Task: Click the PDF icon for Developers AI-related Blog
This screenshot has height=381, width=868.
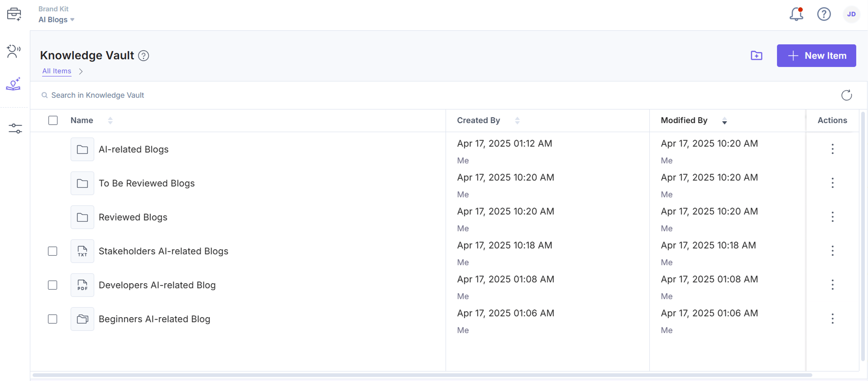Action: [82, 285]
